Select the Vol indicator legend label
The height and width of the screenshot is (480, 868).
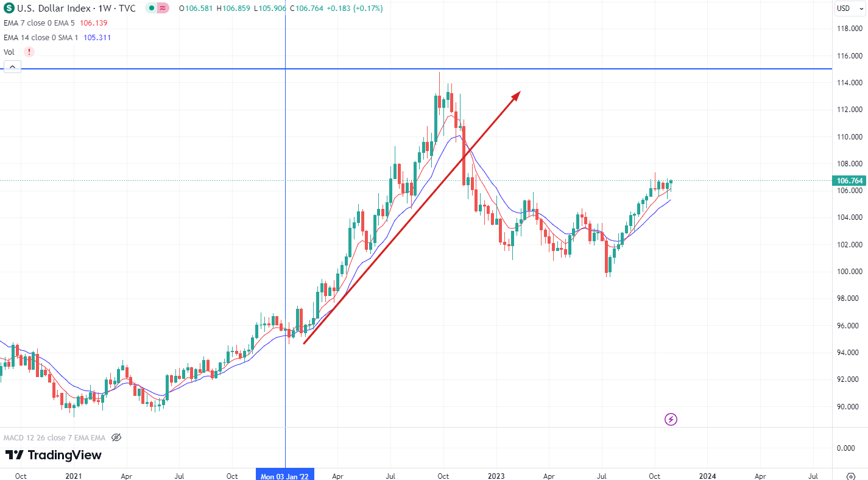click(x=9, y=52)
